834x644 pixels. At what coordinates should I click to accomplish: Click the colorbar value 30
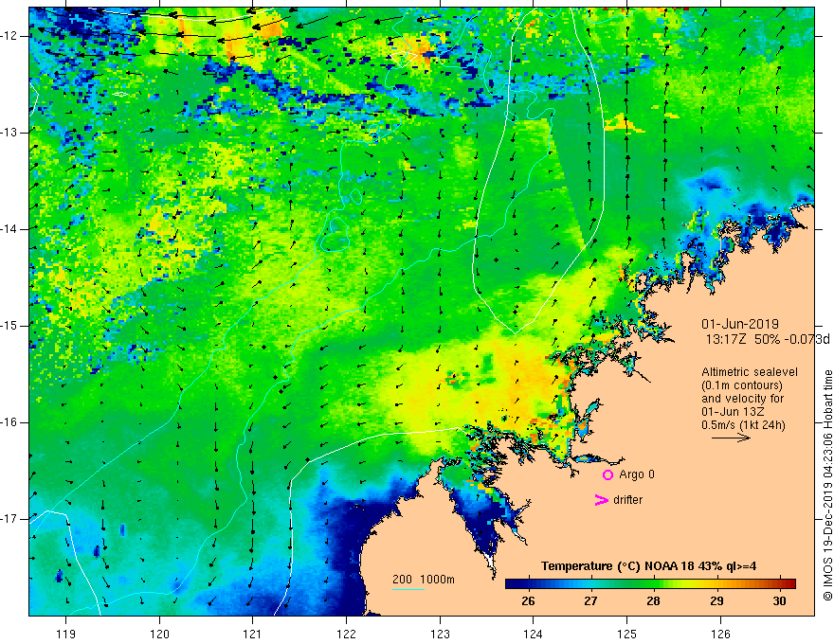tap(779, 601)
